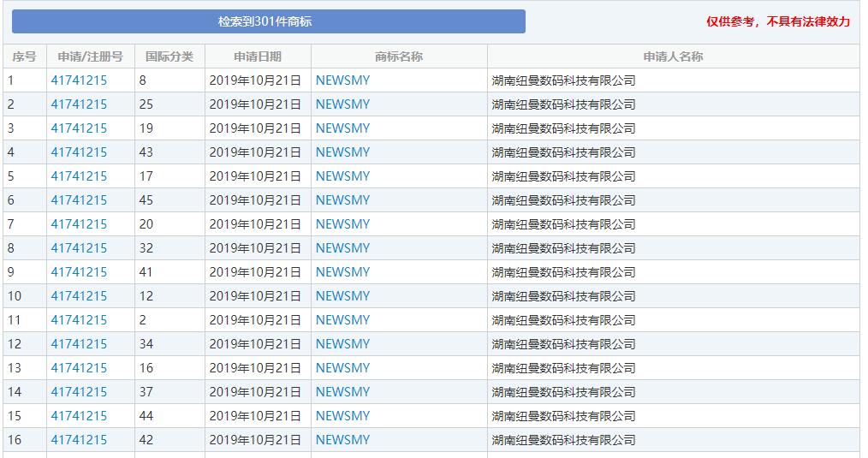Click the applicant name cell in row 9
This screenshot has width=868, height=458.
tap(563, 272)
